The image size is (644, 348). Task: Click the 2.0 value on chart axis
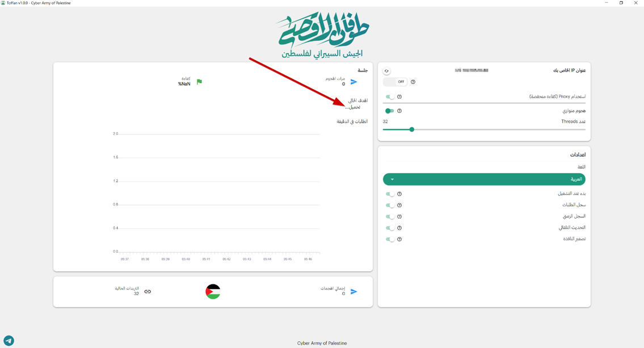[x=115, y=134]
